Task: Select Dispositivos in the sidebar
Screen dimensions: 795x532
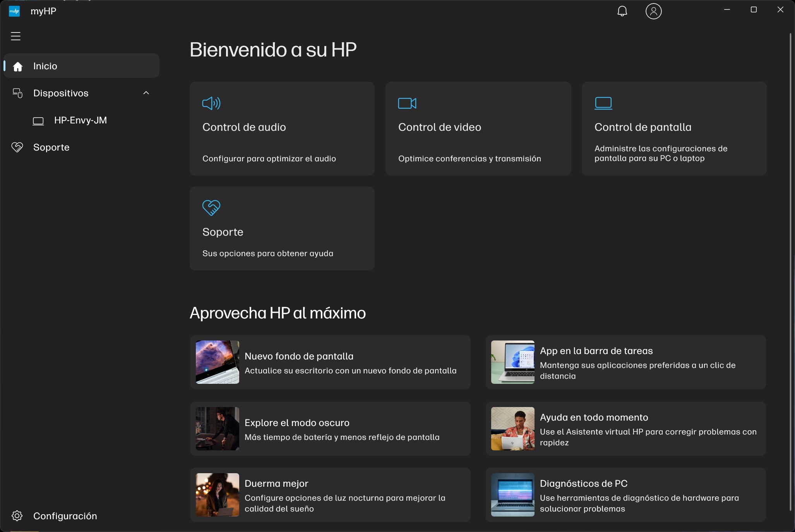Action: pos(82,93)
